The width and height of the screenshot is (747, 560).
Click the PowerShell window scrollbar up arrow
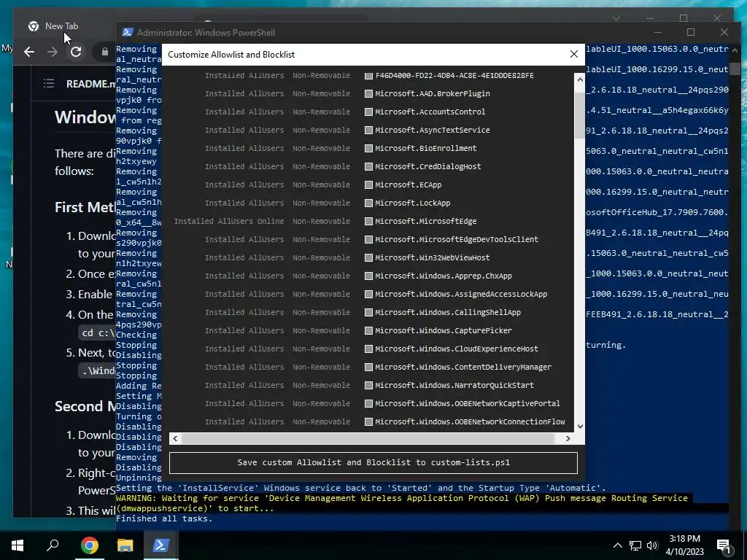pyautogui.click(x=734, y=50)
